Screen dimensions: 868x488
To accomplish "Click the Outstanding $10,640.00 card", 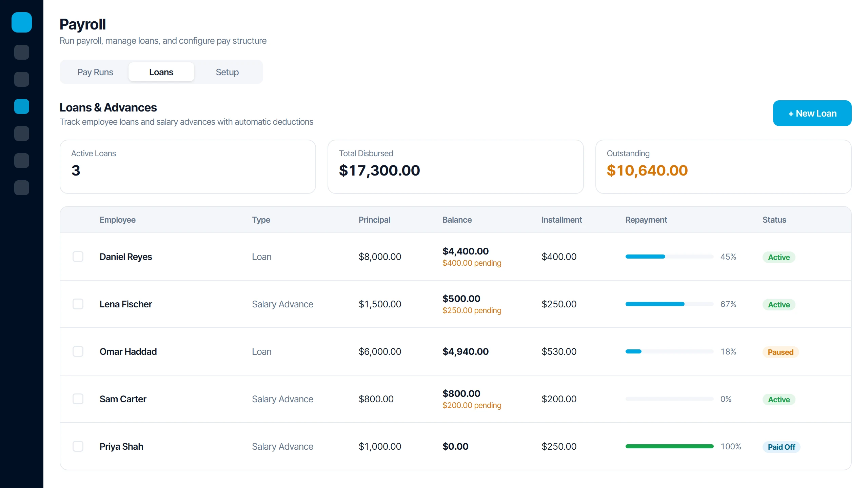I will coord(724,167).
